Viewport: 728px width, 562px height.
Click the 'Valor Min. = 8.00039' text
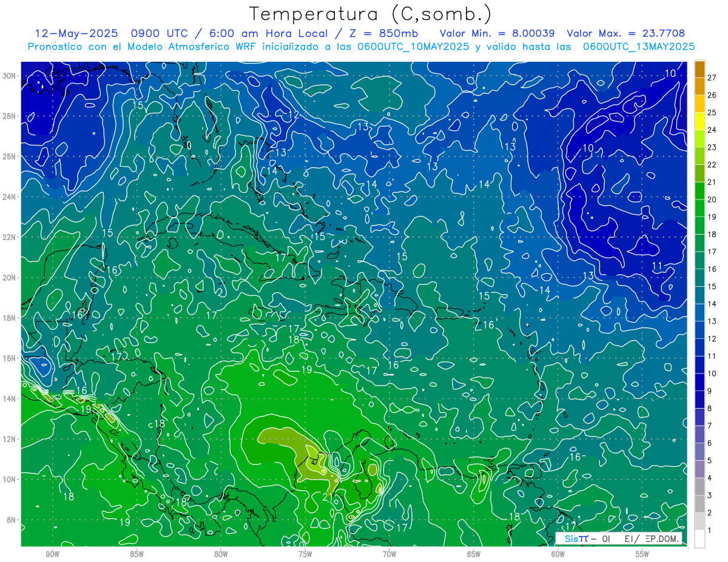(497, 33)
